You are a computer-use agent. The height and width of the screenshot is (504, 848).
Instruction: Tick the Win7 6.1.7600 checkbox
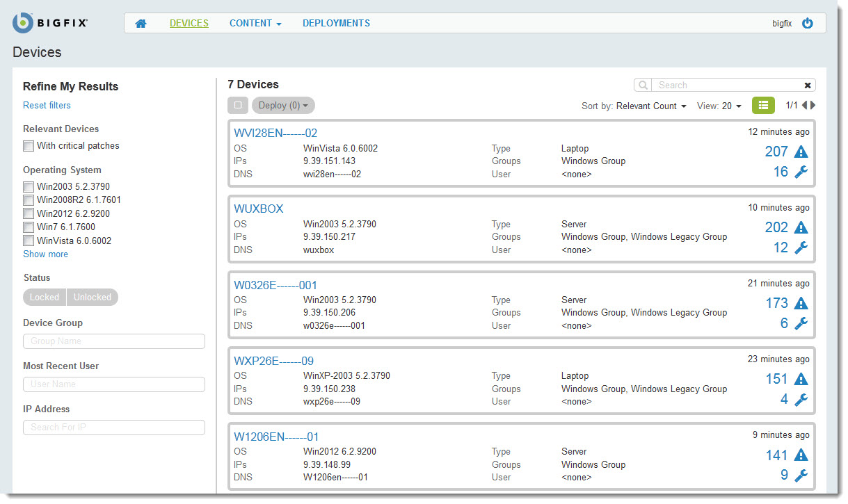click(29, 227)
